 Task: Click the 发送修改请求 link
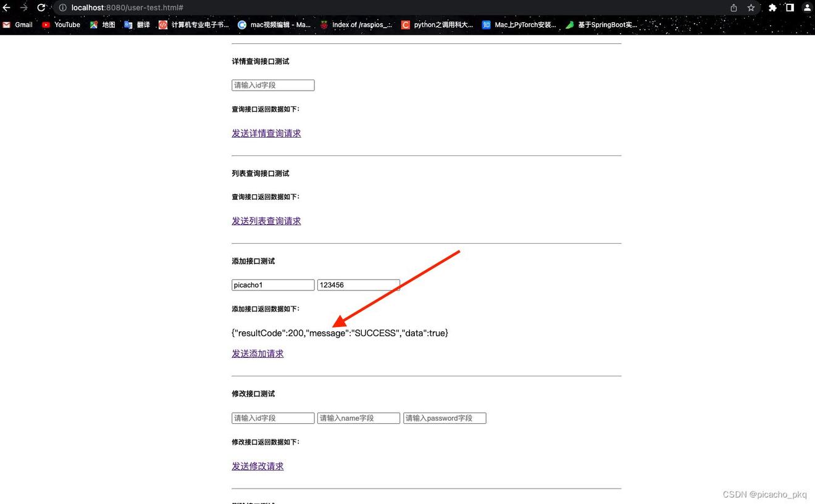[x=257, y=466]
